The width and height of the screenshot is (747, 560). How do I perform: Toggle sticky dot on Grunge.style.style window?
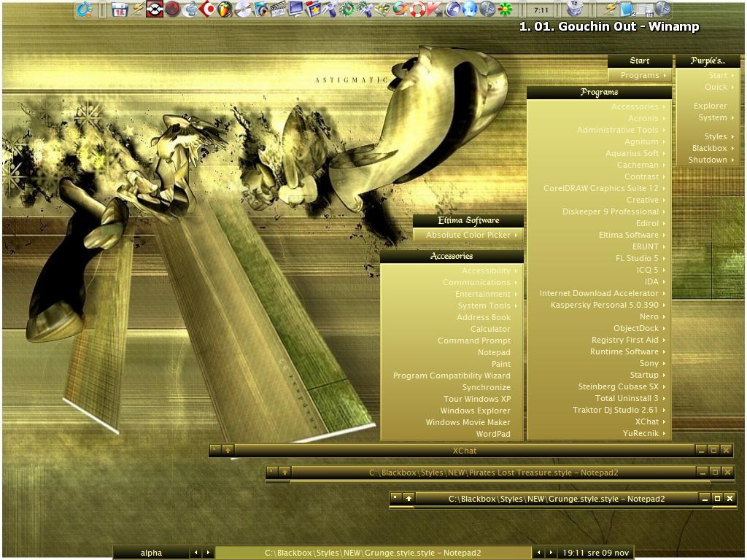(396, 498)
